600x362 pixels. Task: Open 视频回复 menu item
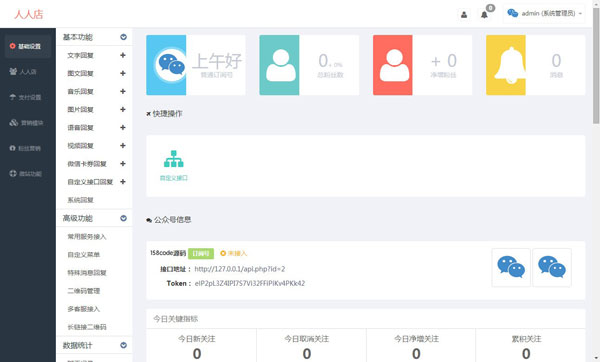80,145
